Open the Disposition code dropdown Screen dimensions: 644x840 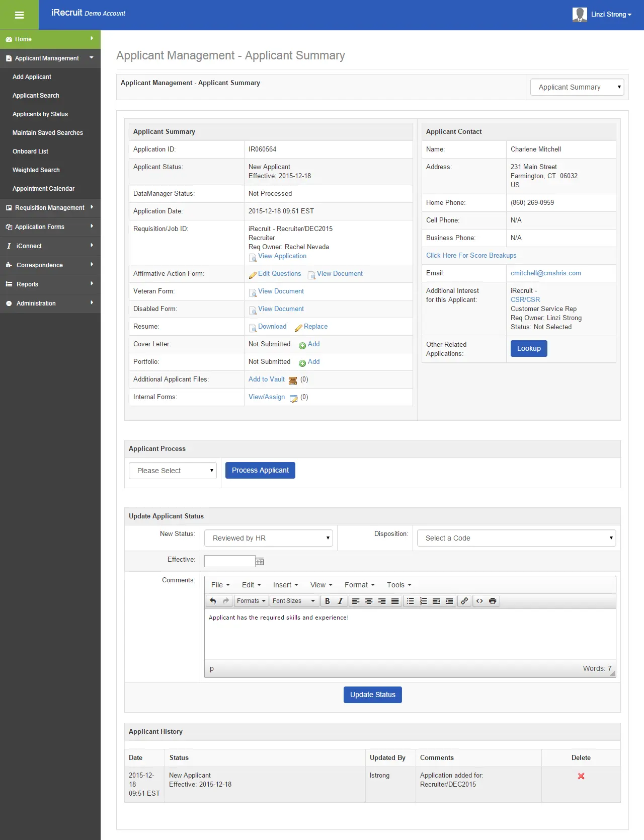[516, 538]
